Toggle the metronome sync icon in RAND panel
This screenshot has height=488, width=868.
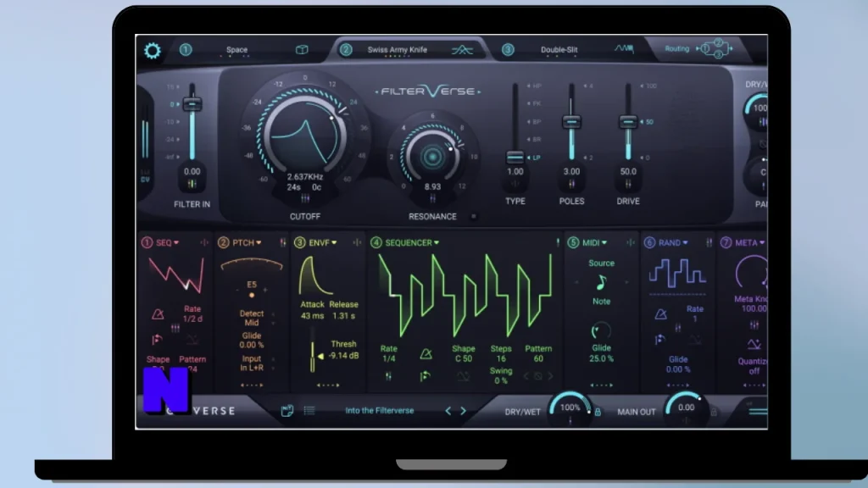pos(660,314)
